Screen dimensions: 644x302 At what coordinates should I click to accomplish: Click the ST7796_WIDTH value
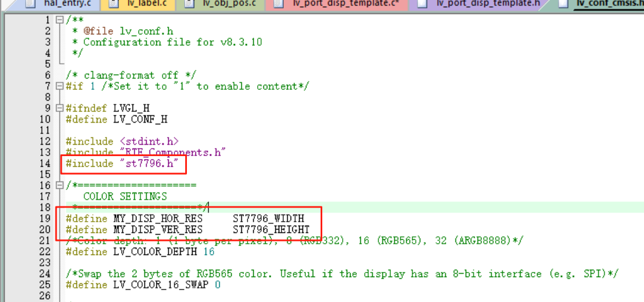tap(268, 218)
